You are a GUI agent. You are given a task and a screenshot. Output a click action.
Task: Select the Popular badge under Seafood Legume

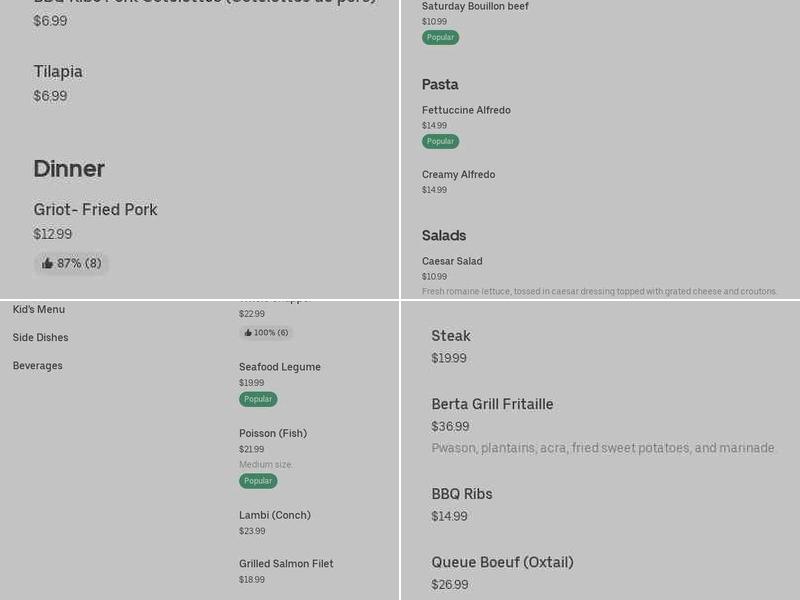[x=258, y=398]
